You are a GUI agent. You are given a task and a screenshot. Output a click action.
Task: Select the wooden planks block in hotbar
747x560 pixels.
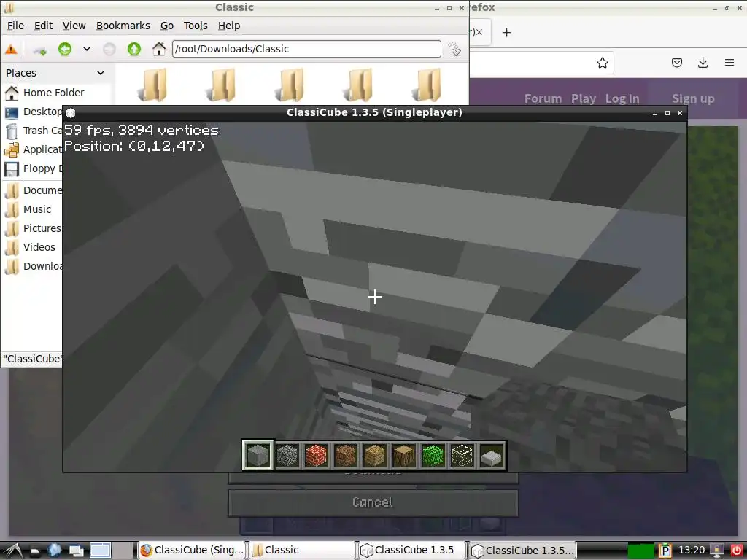point(374,455)
